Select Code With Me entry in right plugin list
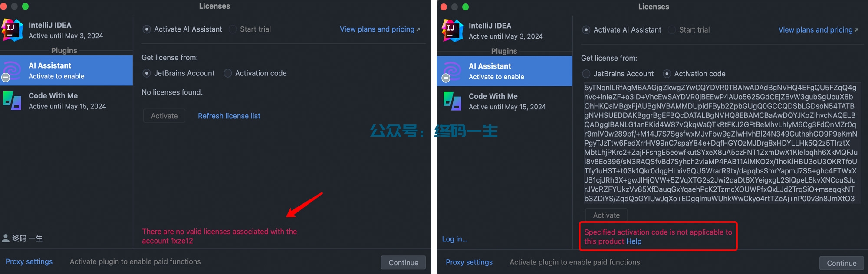868x274 pixels. coord(505,101)
